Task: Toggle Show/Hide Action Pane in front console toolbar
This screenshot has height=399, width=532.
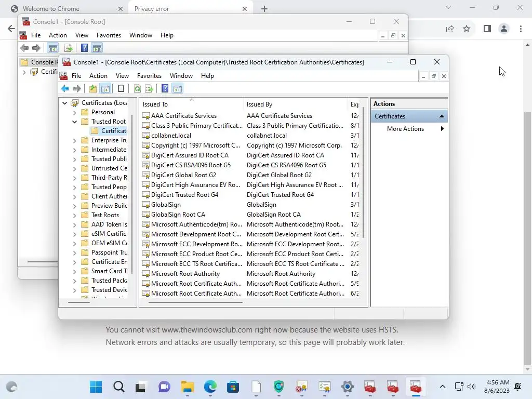Action: coord(178,89)
